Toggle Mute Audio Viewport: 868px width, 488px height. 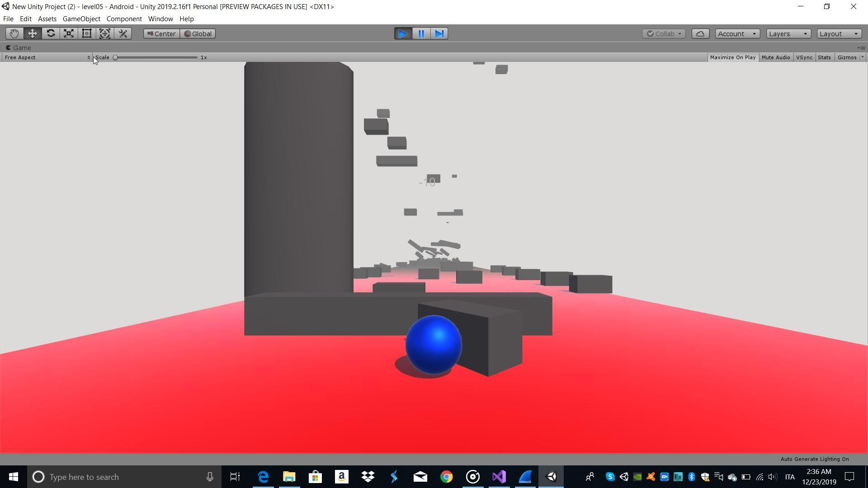[775, 57]
